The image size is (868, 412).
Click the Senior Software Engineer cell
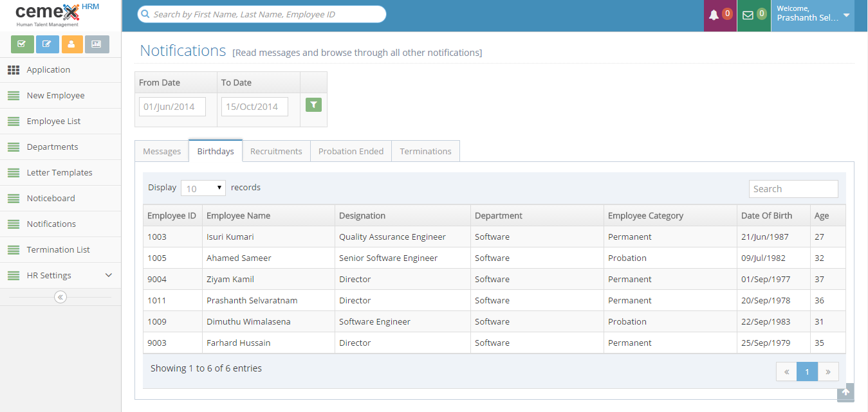pos(403,258)
